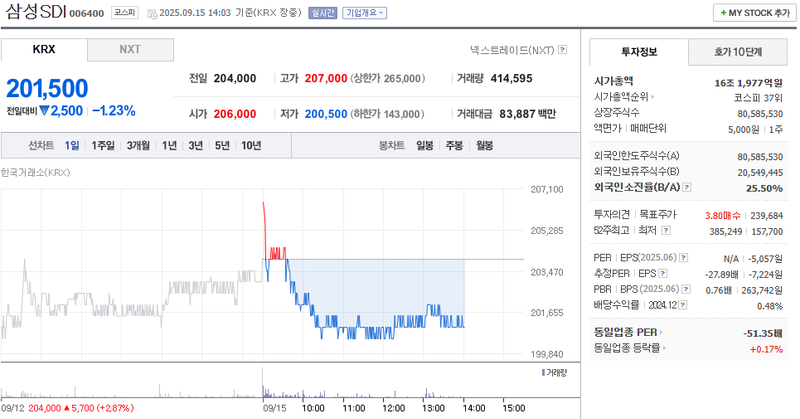
Task: Click the current price 201,500
Action: point(47,88)
